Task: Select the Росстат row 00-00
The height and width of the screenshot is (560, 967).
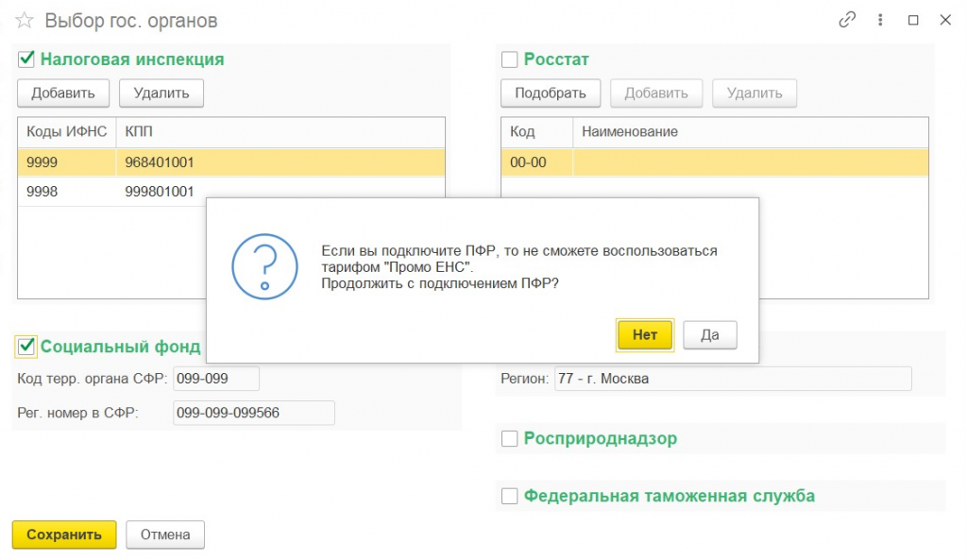Action: click(715, 162)
